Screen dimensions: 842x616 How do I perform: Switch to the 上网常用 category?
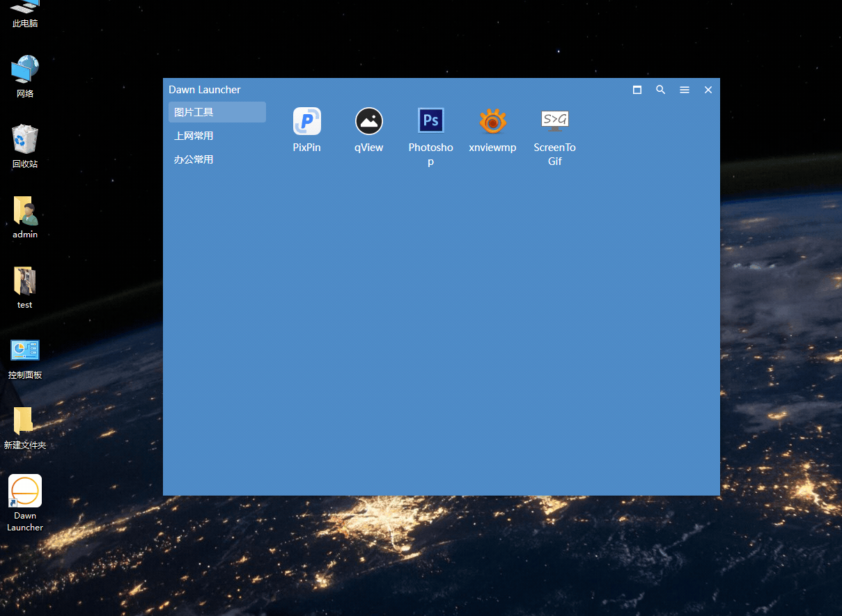(217, 136)
